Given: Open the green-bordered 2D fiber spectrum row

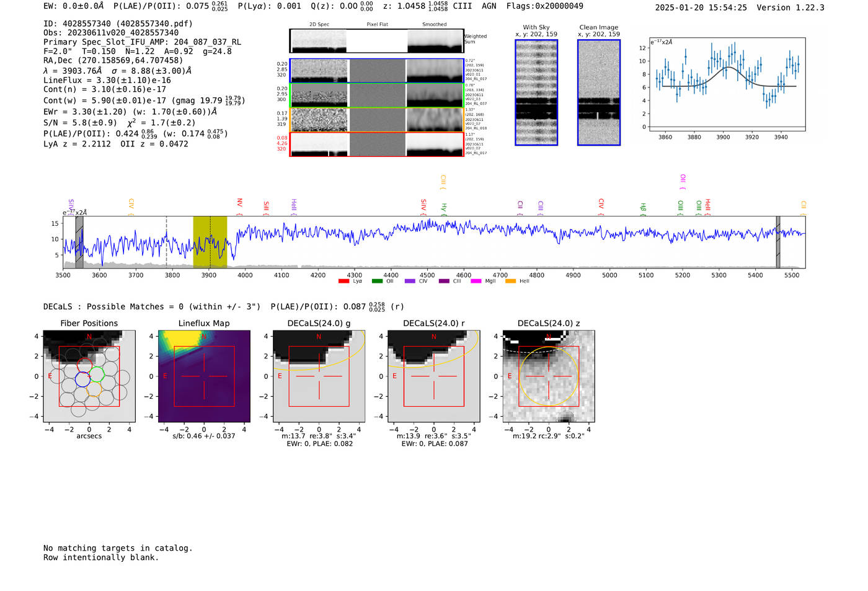Looking at the screenshot, I should [376, 96].
